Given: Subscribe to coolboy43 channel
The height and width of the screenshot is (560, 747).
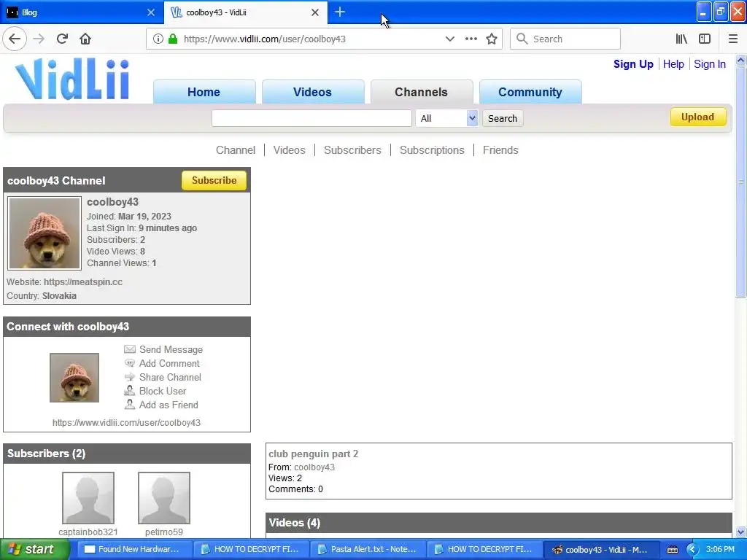Looking at the screenshot, I should (214, 181).
